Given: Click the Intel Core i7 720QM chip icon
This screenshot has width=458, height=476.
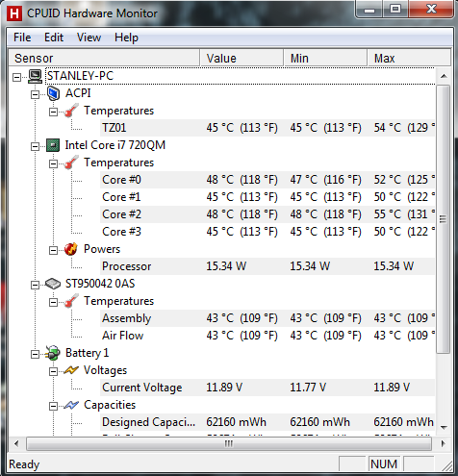Looking at the screenshot, I should click(53, 145).
